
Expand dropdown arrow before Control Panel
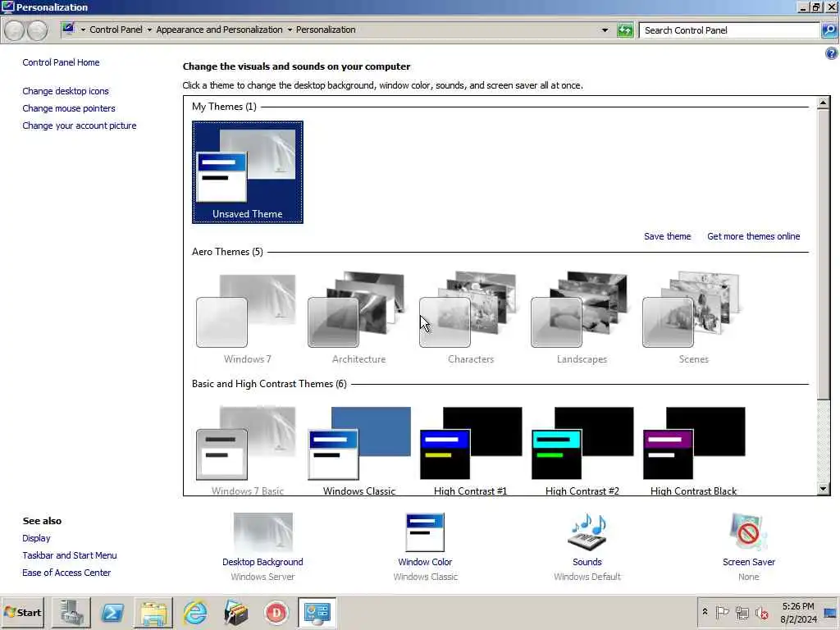click(83, 30)
